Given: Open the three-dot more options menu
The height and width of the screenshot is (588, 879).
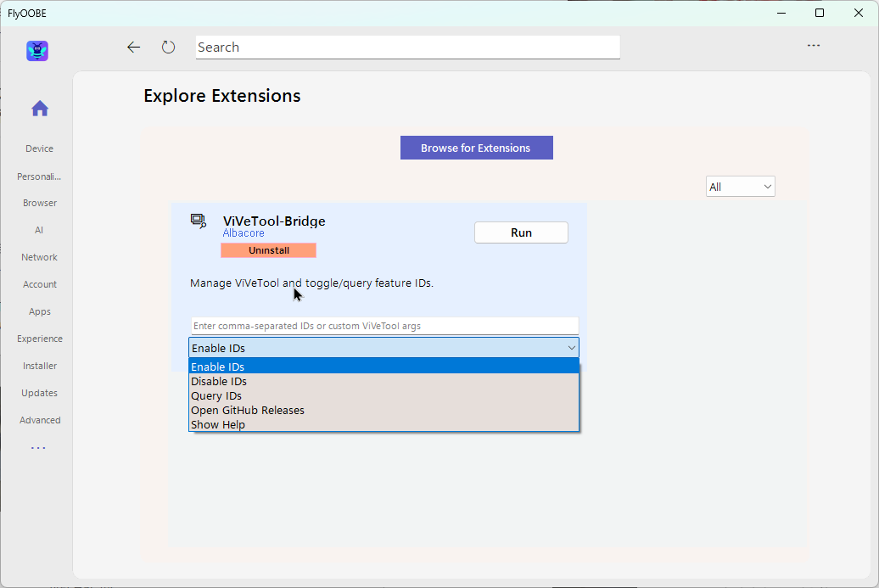Looking at the screenshot, I should pyautogui.click(x=814, y=46).
